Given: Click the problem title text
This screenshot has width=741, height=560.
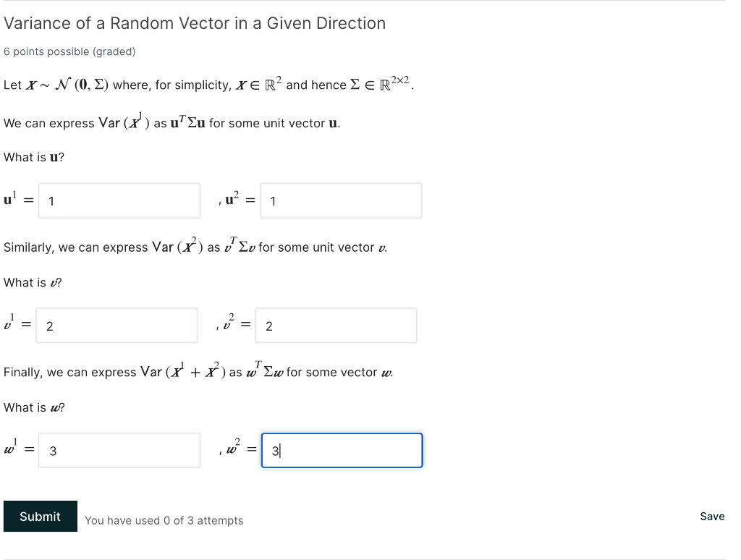Looking at the screenshot, I should pyautogui.click(x=195, y=23).
